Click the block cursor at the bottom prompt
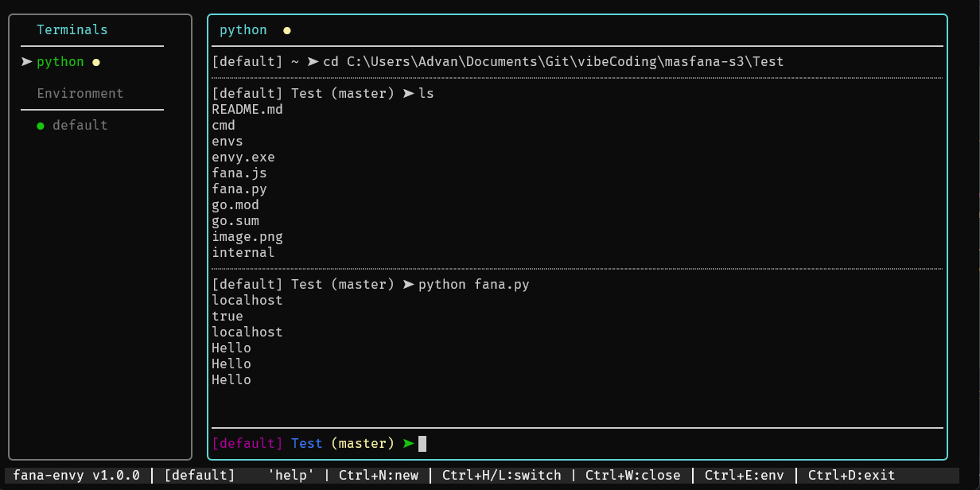Screen dimensions: 980x490 (422, 444)
